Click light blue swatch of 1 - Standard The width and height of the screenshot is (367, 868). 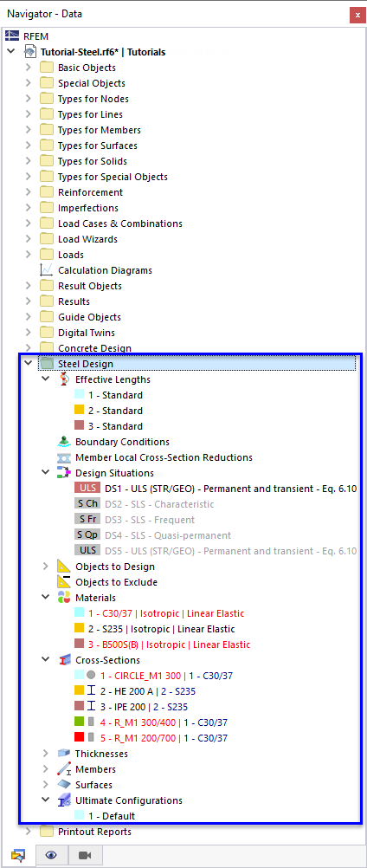click(x=79, y=395)
